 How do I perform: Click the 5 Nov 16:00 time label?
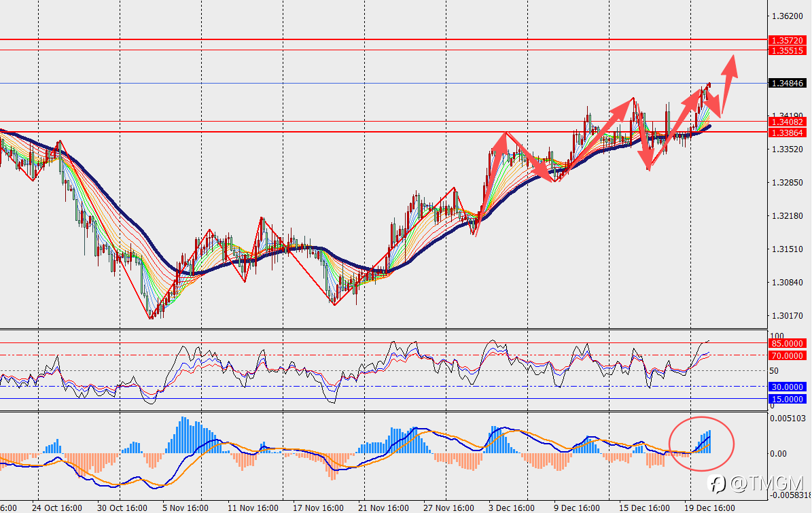[186, 508]
